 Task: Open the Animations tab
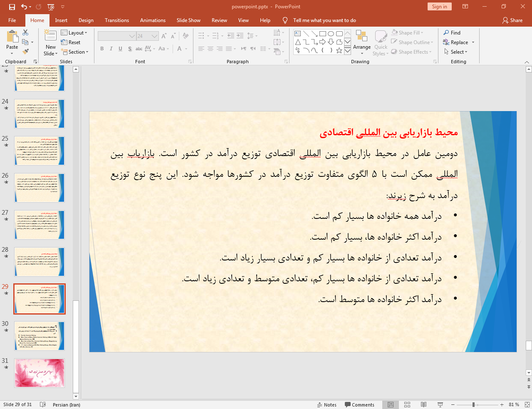pos(153,20)
